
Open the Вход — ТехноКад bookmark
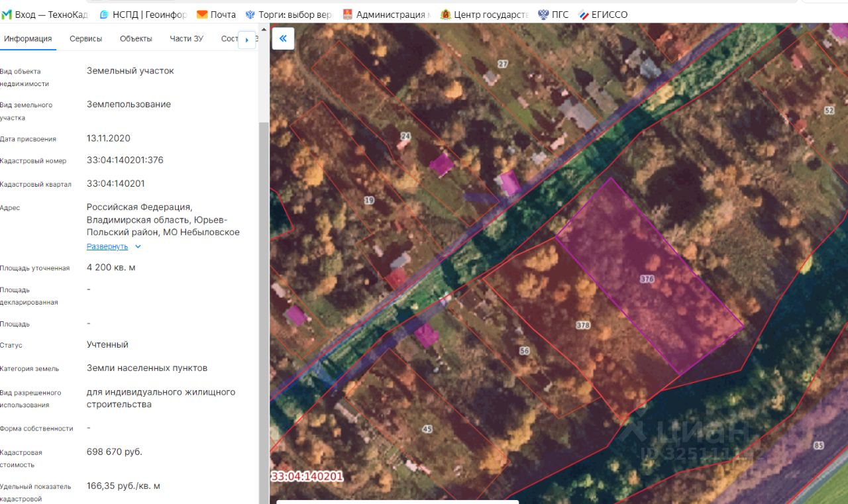click(x=45, y=15)
